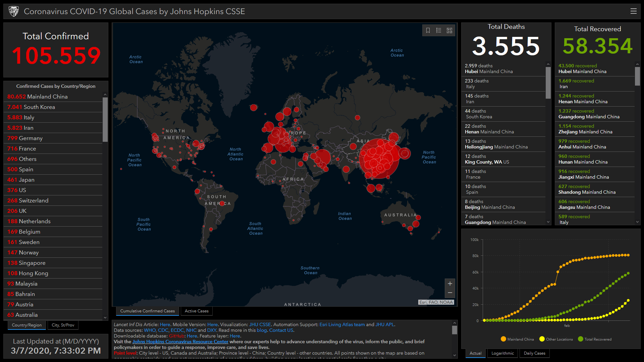The image size is (644, 362).
Task: Open Johns Hopkins Coronavirus Resource Center link
Action: pos(180,342)
